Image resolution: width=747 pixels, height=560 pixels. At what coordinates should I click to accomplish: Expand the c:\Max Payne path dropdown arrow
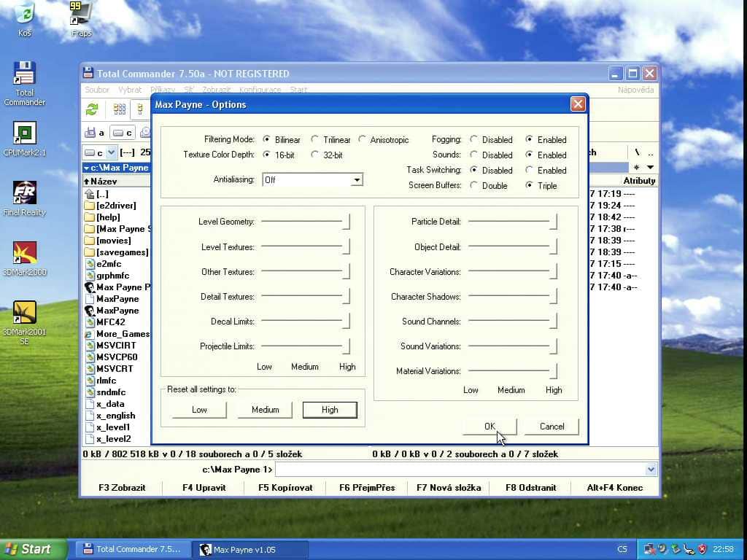(x=86, y=168)
